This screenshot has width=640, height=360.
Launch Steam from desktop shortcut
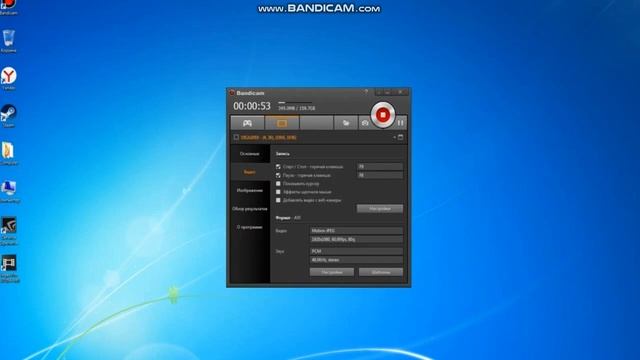pyautogui.click(x=9, y=116)
